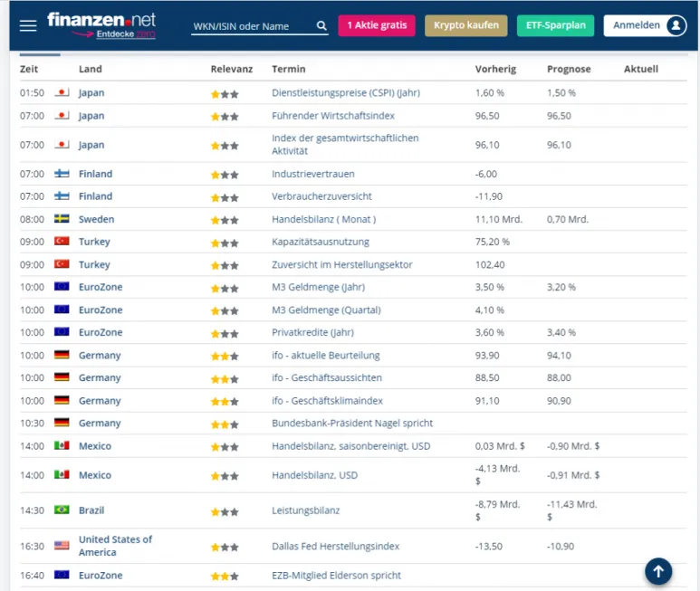
Task: Click the Termin column header
Action: [x=289, y=69]
